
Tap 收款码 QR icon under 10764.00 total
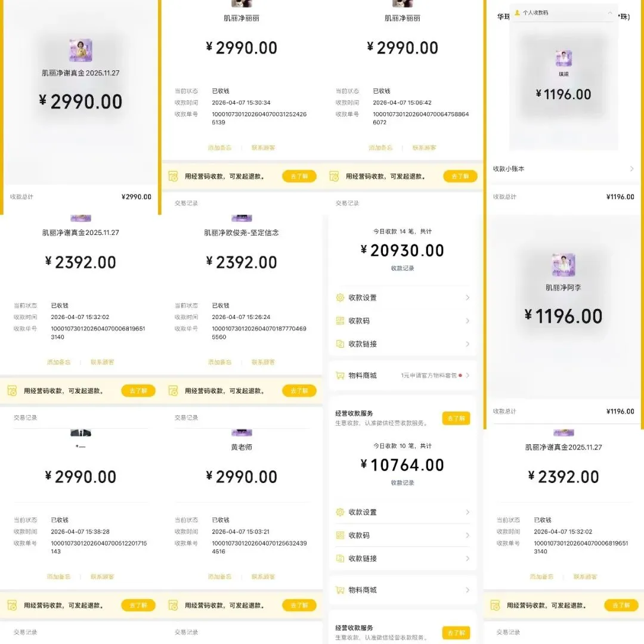click(340, 535)
